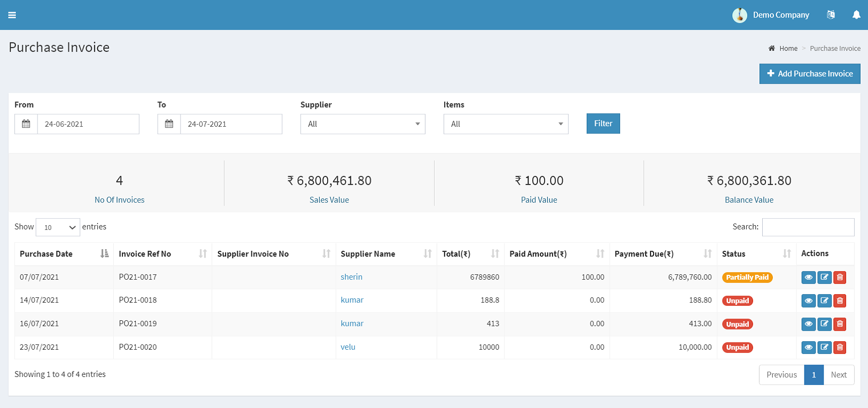Delete invoice PO21-0019 with trash icon
The width and height of the screenshot is (868, 408).
[x=840, y=324]
